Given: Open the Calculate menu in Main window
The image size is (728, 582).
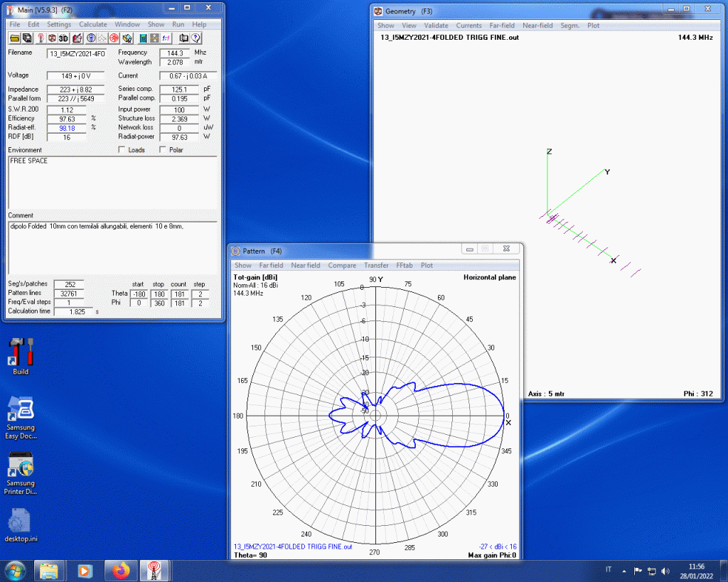Looking at the screenshot, I should click(x=92, y=24).
